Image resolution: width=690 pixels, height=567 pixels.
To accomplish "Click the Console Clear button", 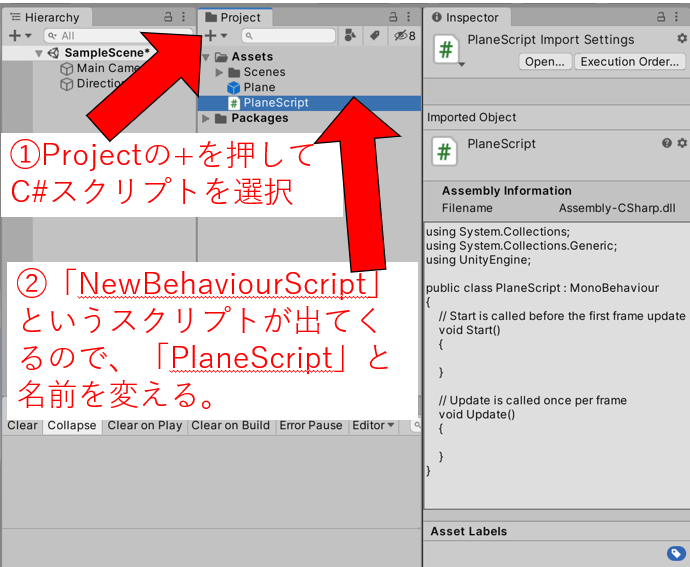I will click(x=22, y=425).
